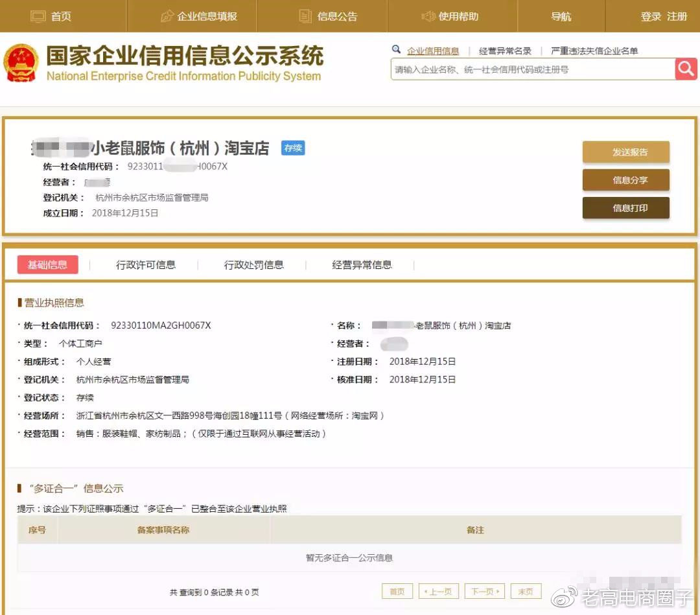Select the 企业信用信息 search category
700x615 pixels.
(x=433, y=51)
